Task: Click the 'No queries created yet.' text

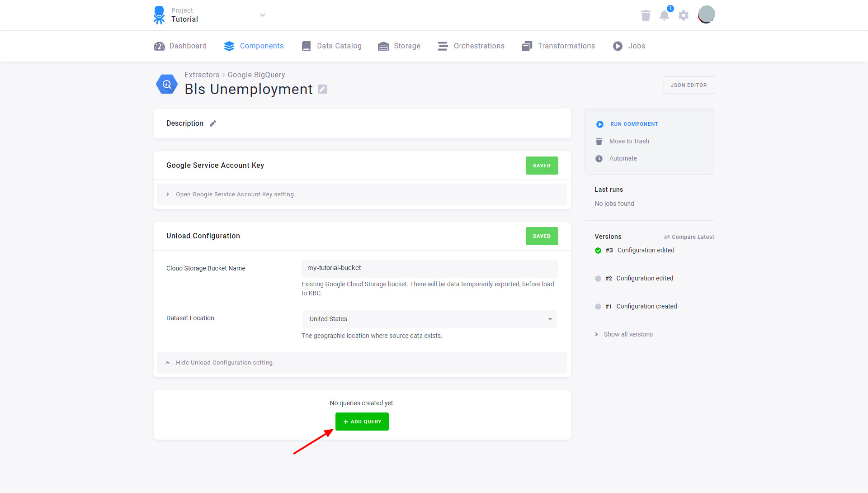Action: click(x=362, y=403)
